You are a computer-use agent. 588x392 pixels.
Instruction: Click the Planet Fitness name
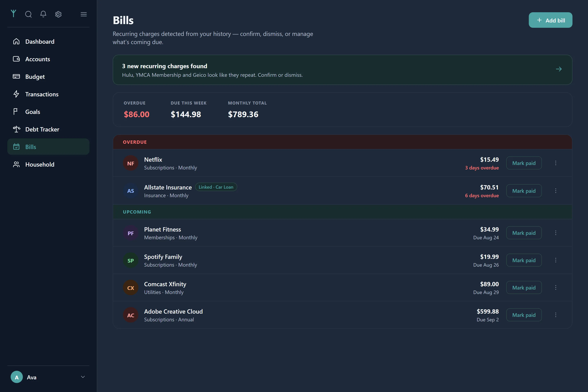(163, 229)
